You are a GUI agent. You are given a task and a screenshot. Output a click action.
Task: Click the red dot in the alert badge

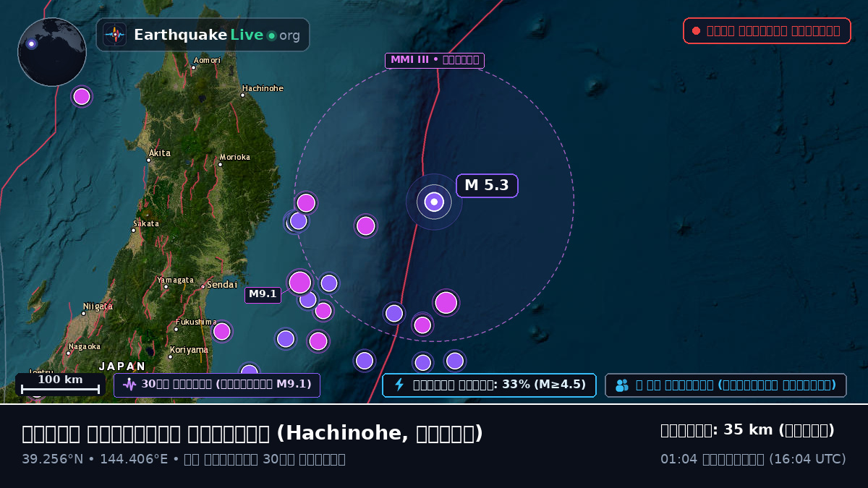click(696, 31)
